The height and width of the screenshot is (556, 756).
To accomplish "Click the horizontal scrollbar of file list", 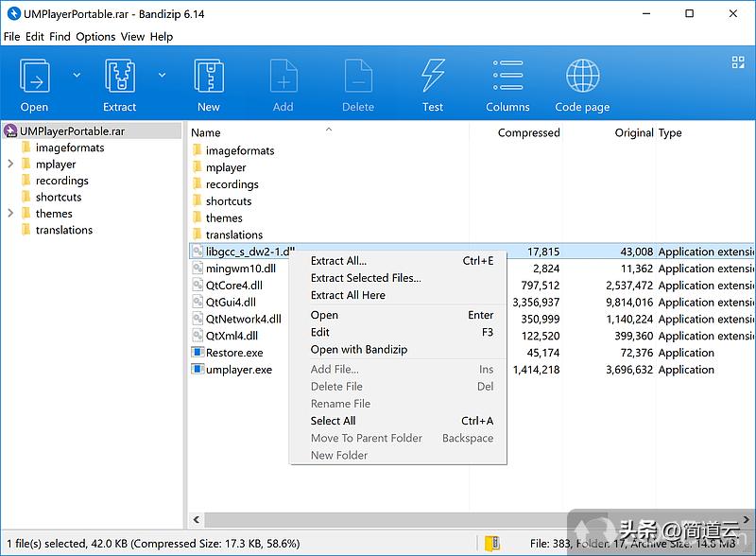I will 454,520.
